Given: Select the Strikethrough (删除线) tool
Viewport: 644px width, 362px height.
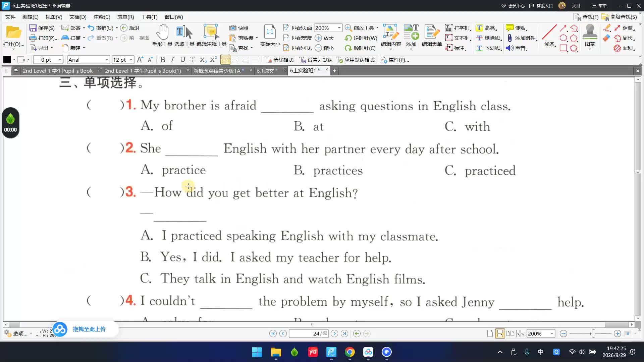Looking at the screenshot, I should tap(489, 38).
